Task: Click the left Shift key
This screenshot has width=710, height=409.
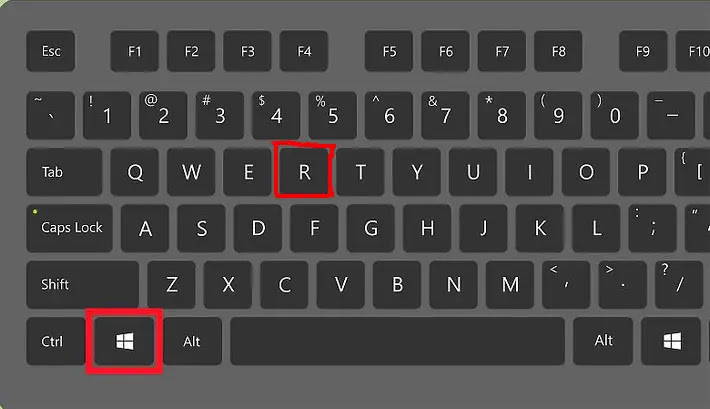Action: tap(82, 284)
